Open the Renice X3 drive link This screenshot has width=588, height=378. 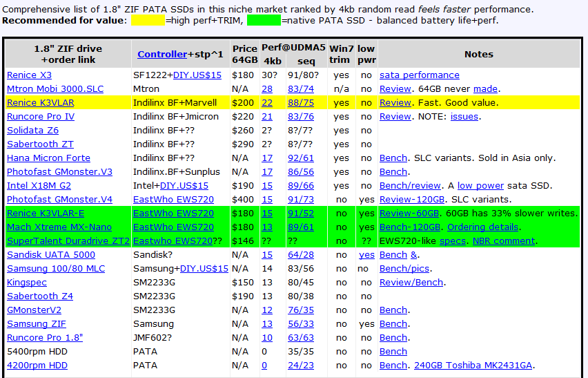tap(29, 75)
